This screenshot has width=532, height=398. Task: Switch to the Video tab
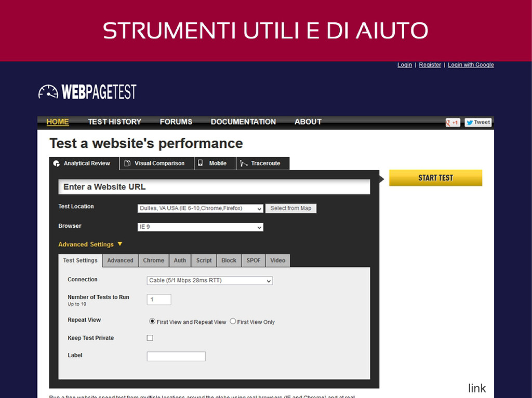[x=278, y=260]
